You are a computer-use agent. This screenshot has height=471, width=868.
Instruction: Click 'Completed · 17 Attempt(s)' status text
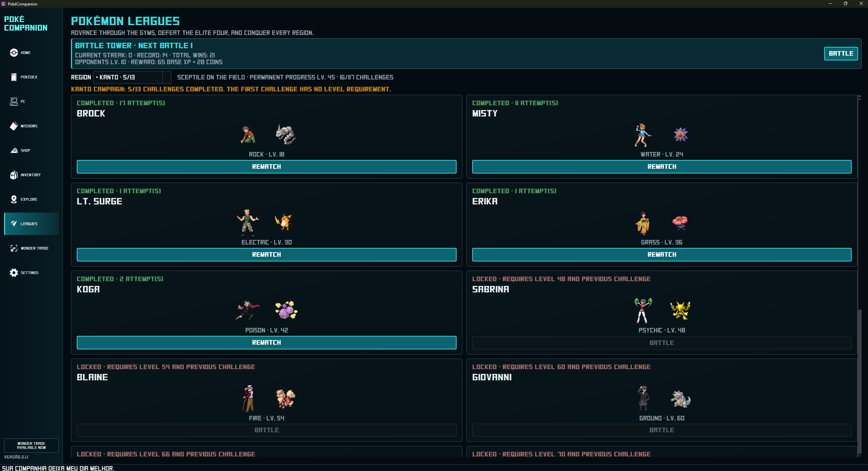click(121, 103)
